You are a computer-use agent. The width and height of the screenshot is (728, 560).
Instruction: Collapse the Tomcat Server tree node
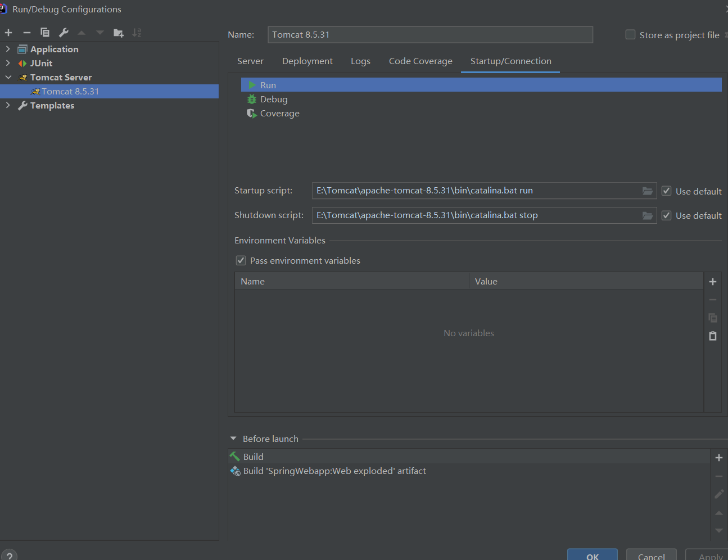pos(8,78)
